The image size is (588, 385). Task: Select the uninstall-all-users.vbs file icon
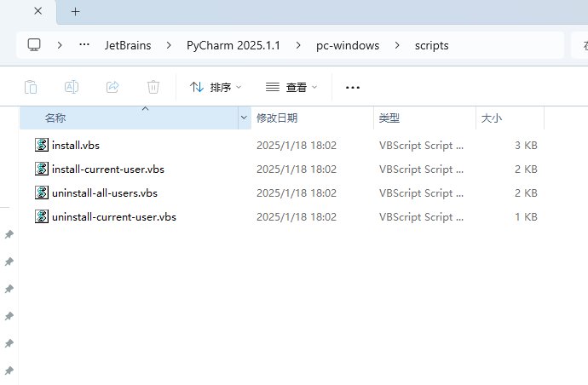pos(42,193)
